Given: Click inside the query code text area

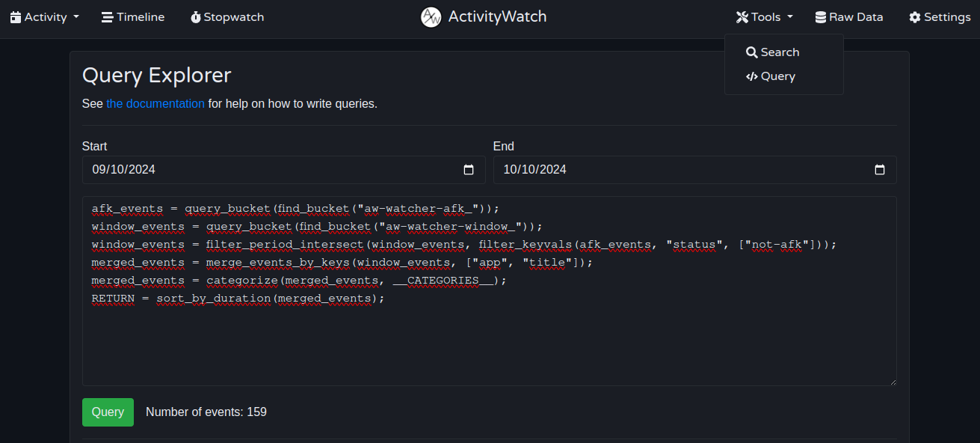Looking at the screenshot, I should [490, 291].
